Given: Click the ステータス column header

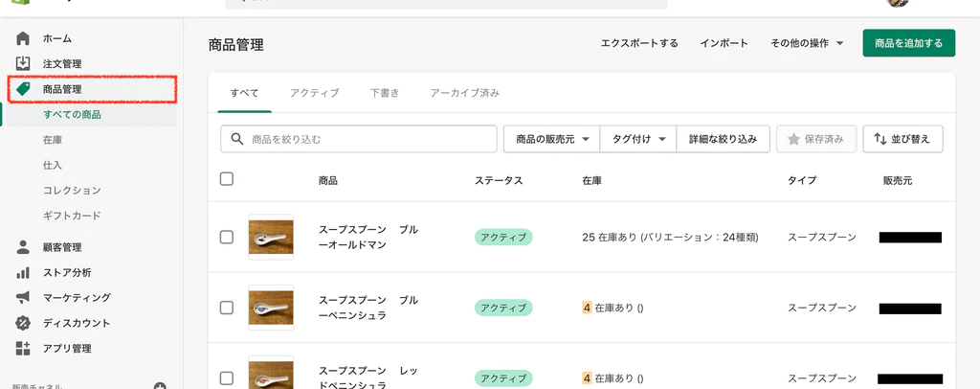Looking at the screenshot, I should click(x=498, y=180).
